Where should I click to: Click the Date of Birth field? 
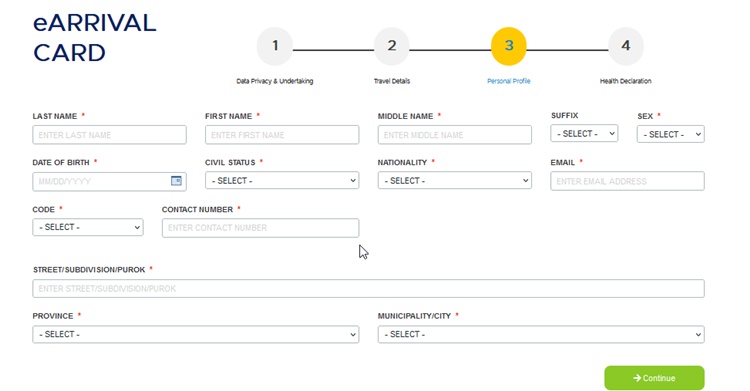coord(110,181)
